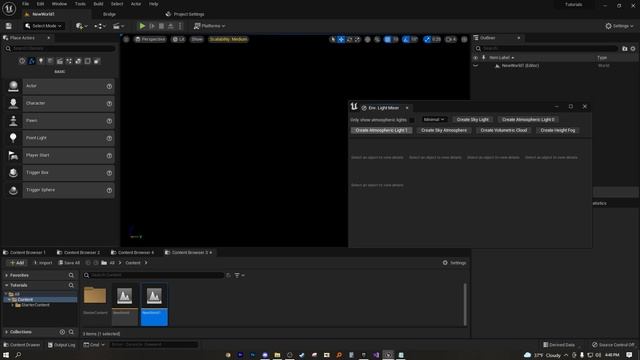Image resolution: width=640 pixels, height=360 pixels.
Task: Open the Build menu
Action: tap(98, 4)
